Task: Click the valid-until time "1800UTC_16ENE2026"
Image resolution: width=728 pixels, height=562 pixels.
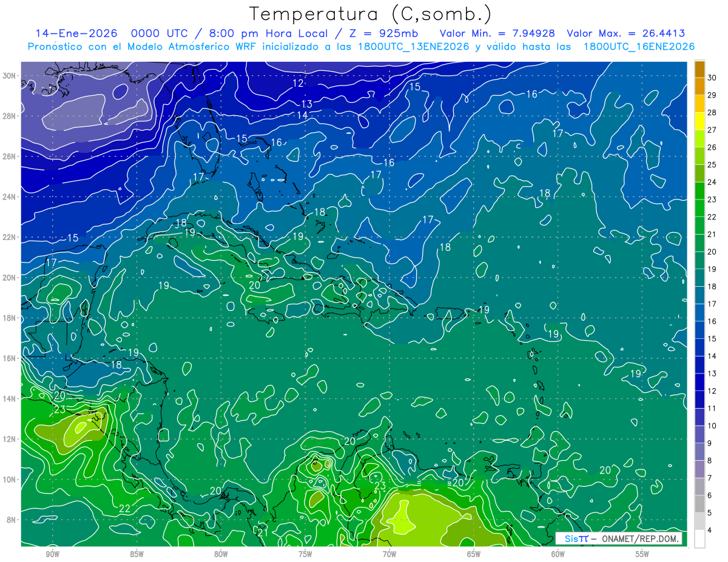Action: click(639, 47)
